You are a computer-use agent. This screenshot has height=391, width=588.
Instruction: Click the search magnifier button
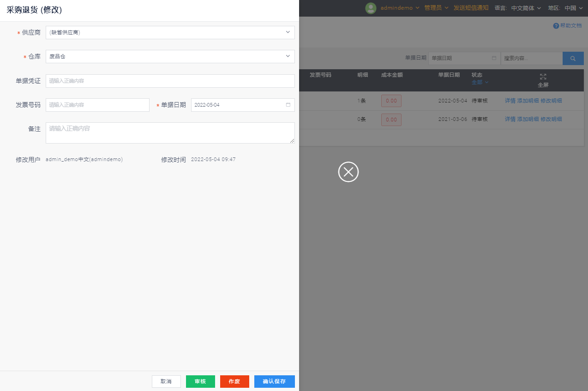tap(573, 58)
